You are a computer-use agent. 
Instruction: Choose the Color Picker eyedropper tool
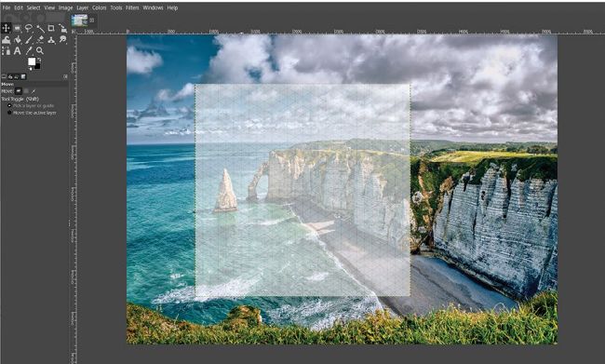[29, 50]
